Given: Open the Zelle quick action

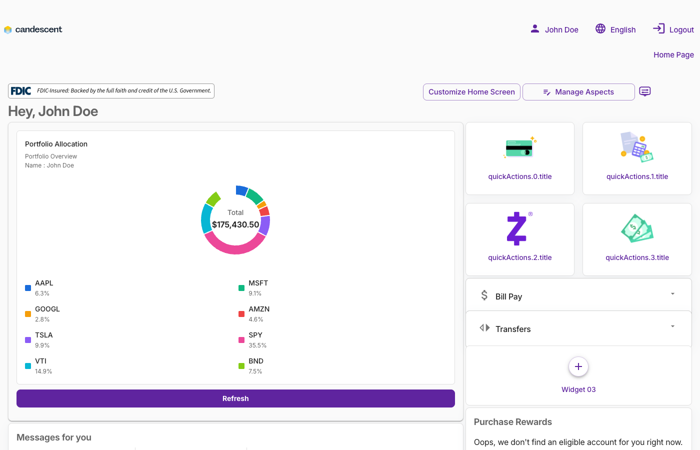Looking at the screenshot, I should click(x=518, y=229).
